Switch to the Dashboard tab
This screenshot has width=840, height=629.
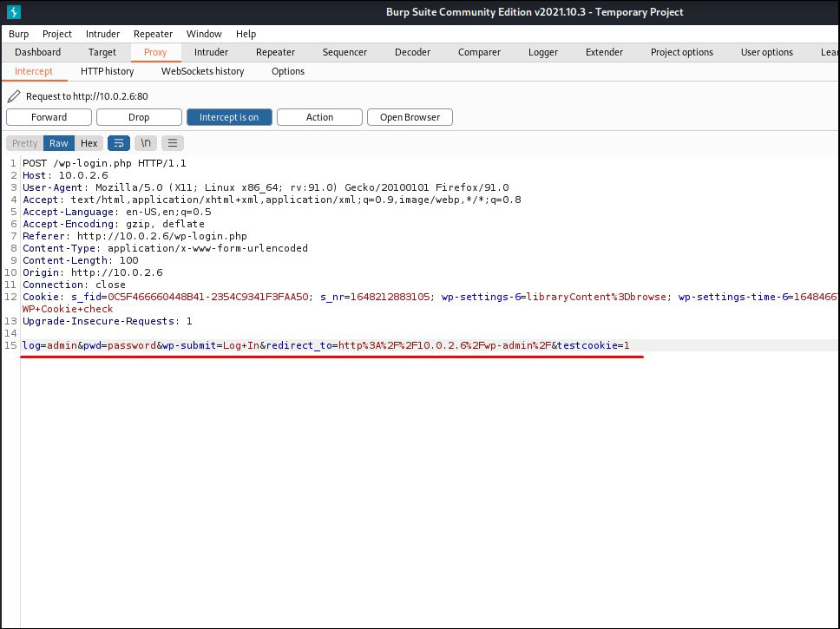click(38, 53)
